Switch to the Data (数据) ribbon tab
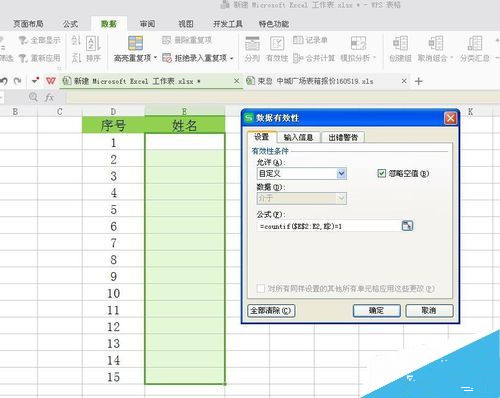This screenshot has width=500, height=398. [109, 24]
